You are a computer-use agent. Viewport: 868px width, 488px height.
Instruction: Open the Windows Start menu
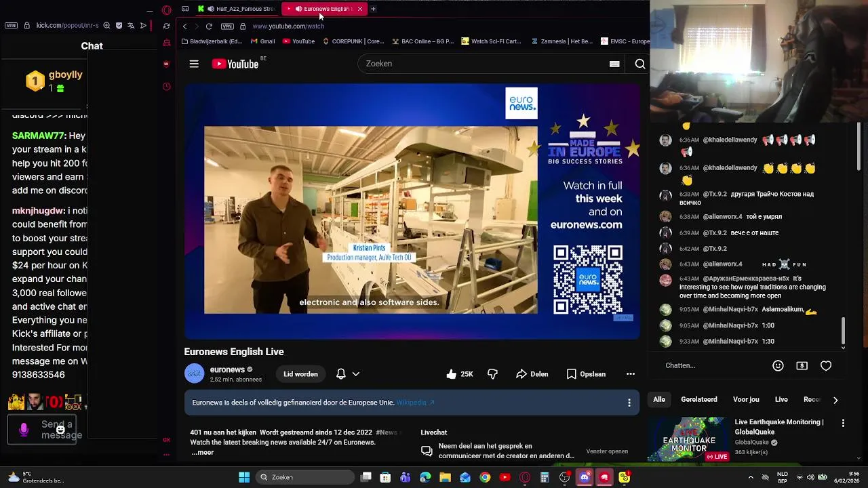pos(244,477)
